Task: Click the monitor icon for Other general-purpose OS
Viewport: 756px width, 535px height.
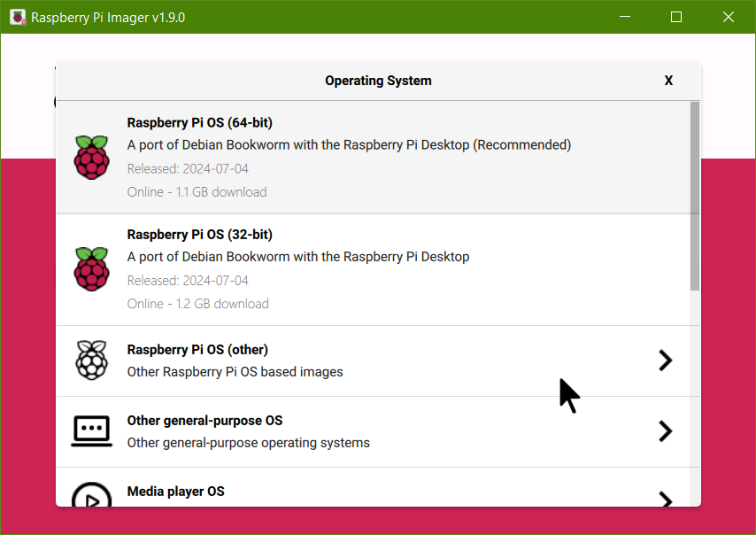Action: pos(91,431)
